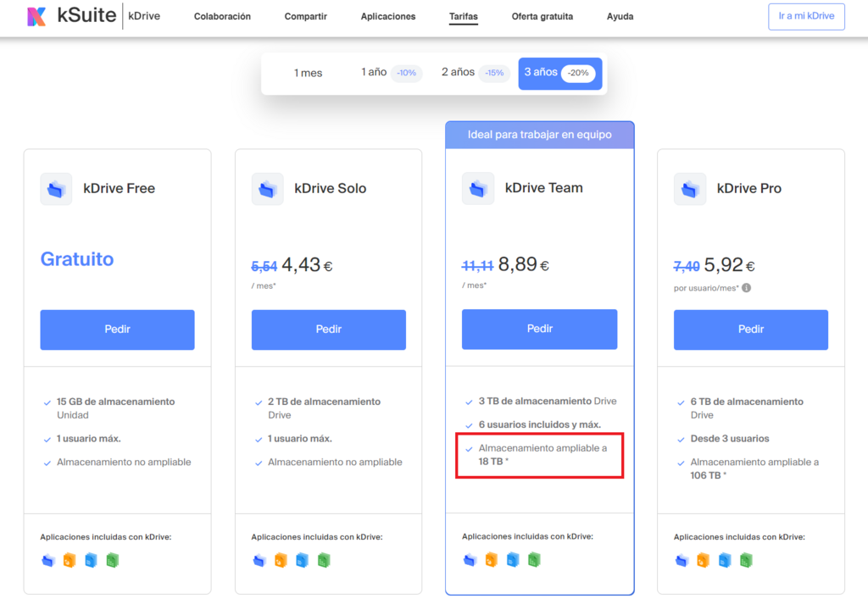Select the 1 mes billing period
868x604 pixels.
pos(308,73)
